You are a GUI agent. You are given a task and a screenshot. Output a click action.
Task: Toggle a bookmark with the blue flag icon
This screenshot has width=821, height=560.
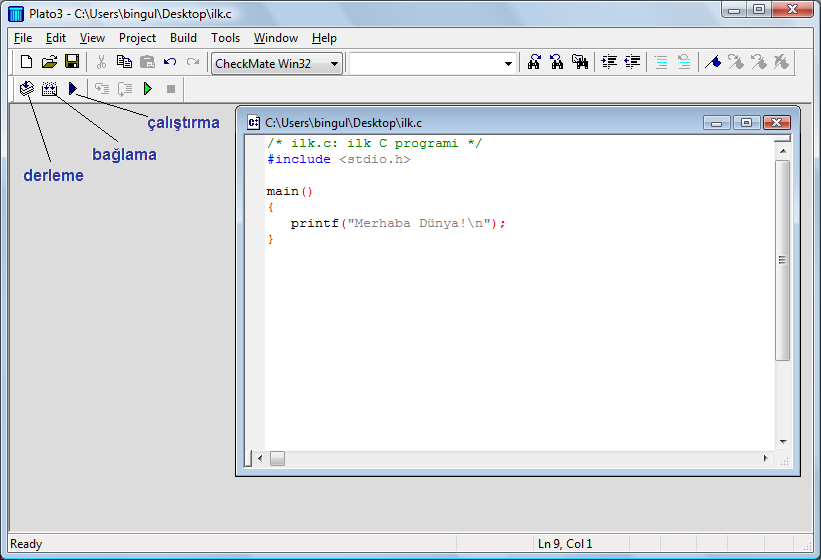(713, 62)
